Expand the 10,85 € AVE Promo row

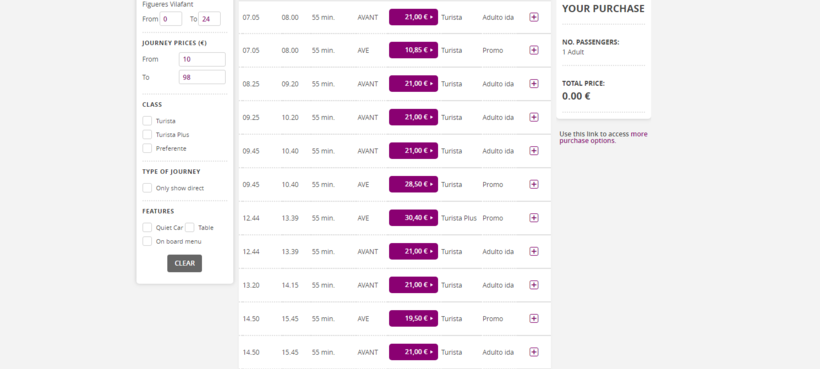(533, 50)
